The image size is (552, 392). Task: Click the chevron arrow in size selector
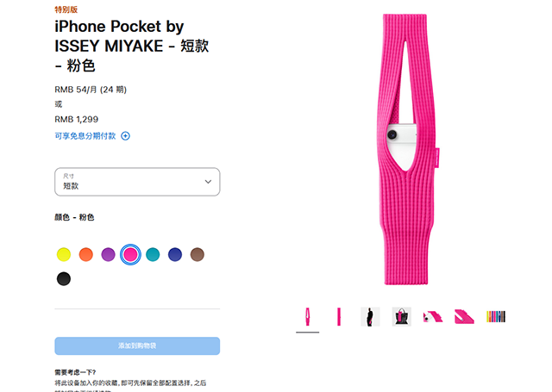click(208, 182)
